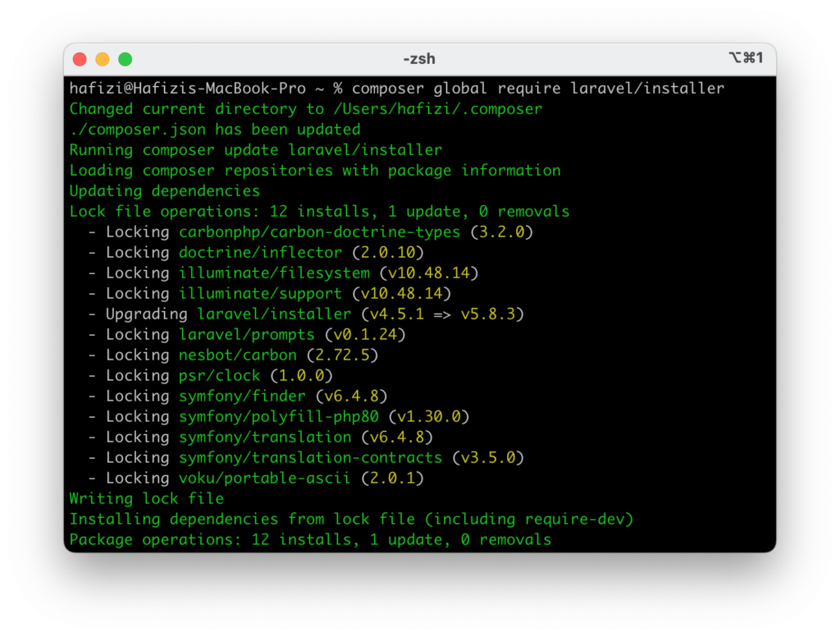Click the line 'Changed current directory to /Users/hafizi/.composer'

point(306,109)
